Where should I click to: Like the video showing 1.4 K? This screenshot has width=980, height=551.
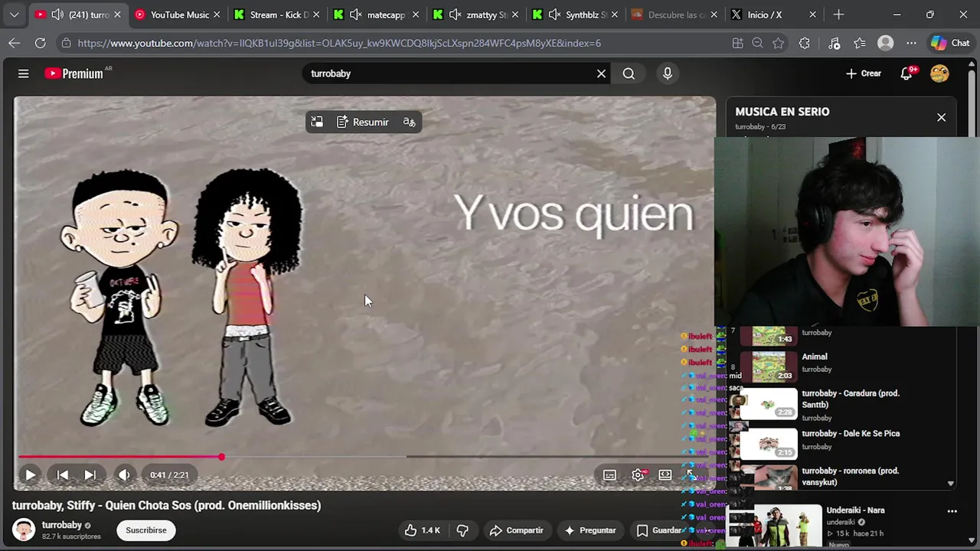[423, 530]
